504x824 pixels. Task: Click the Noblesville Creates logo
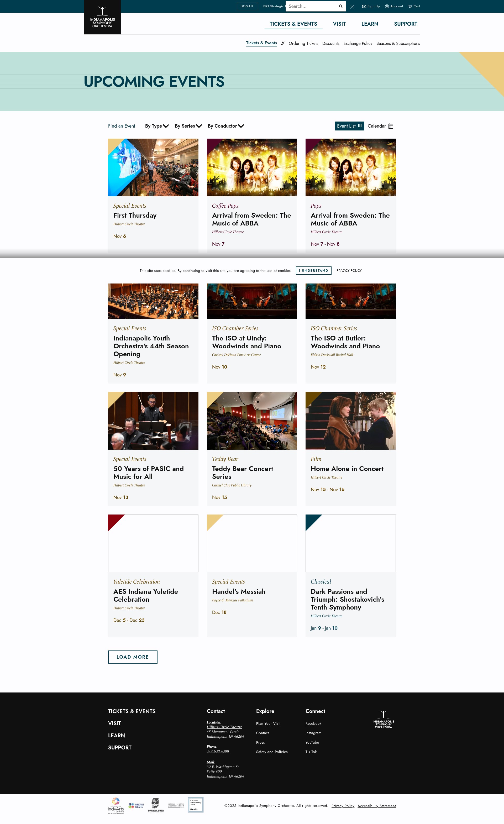(x=136, y=806)
